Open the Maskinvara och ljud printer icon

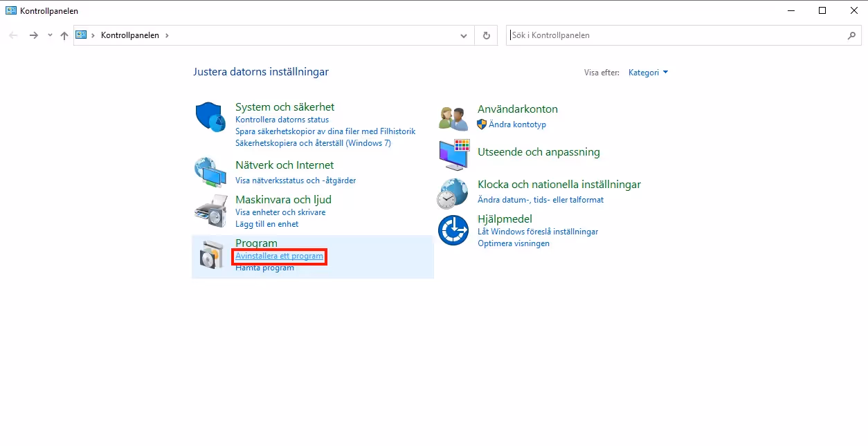tap(210, 212)
